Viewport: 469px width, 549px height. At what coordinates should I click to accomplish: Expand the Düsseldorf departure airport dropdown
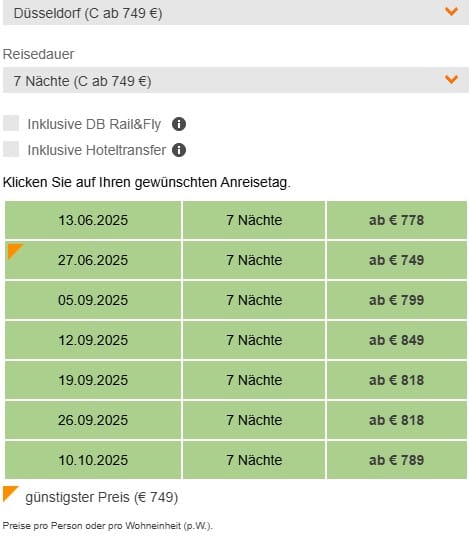coord(236,13)
